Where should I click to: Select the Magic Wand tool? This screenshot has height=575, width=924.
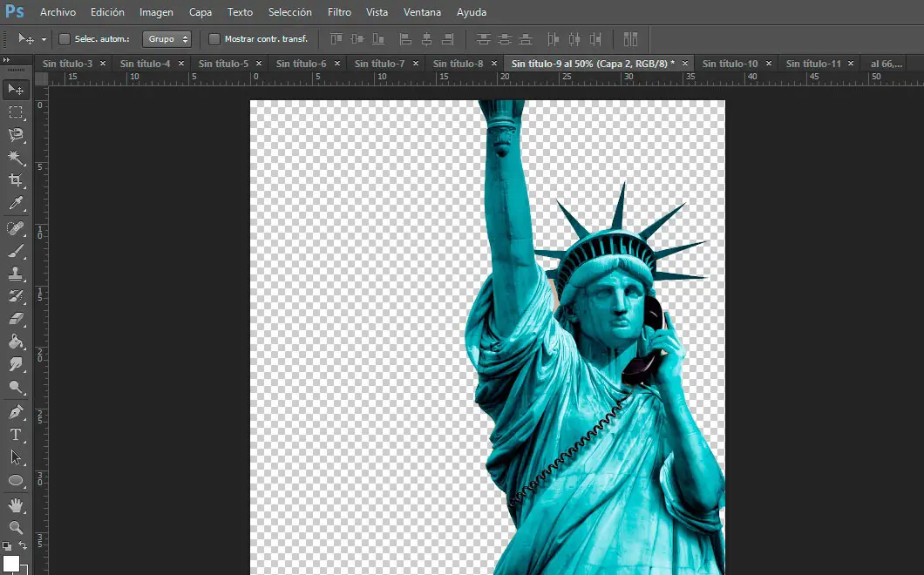point(16,158)
